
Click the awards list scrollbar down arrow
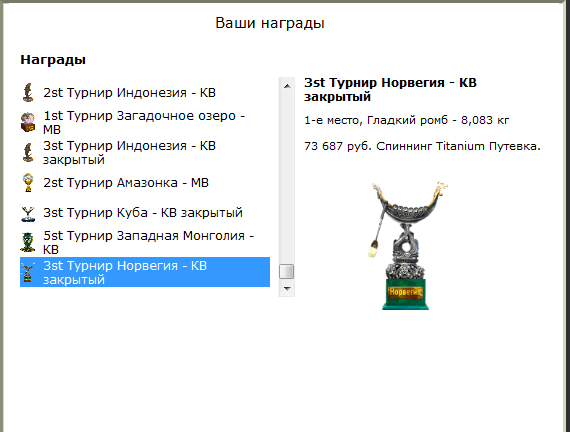287,289
